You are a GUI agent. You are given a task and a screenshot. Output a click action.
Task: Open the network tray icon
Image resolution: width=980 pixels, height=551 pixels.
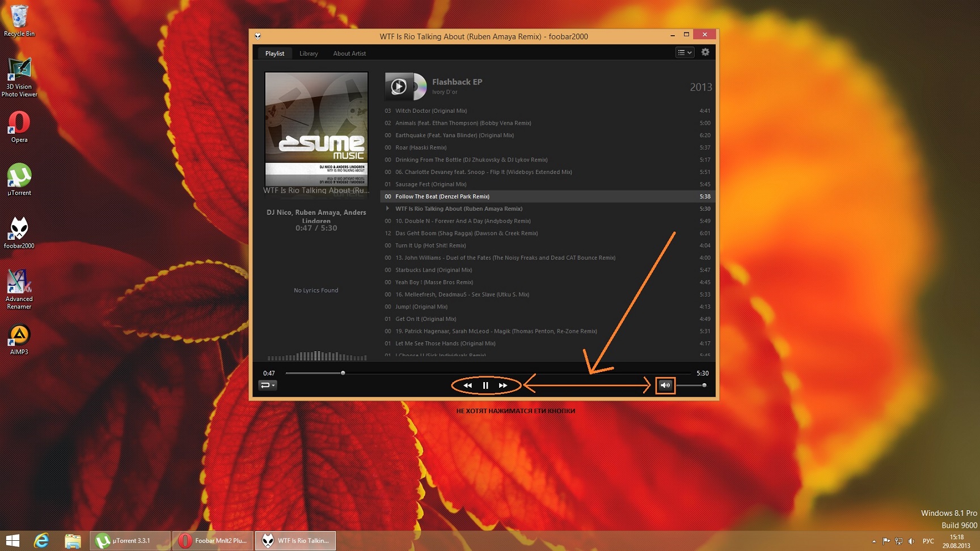coord(899,541)
